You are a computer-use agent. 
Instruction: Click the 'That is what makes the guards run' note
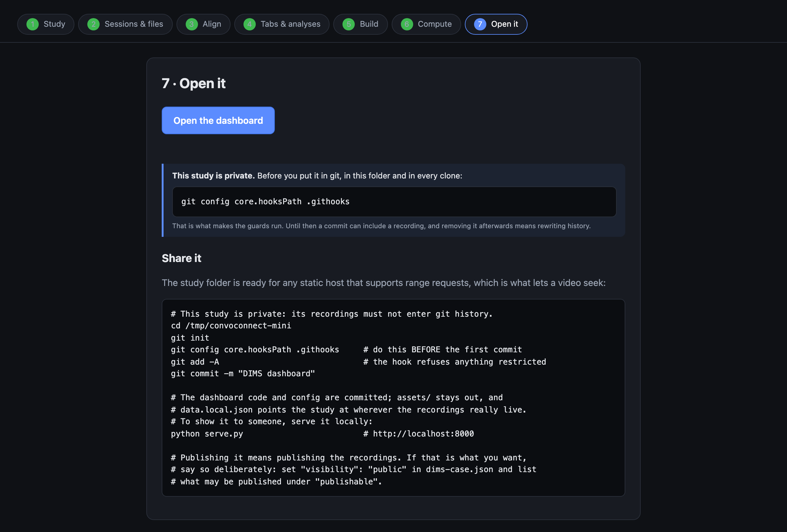click(381, 226)
